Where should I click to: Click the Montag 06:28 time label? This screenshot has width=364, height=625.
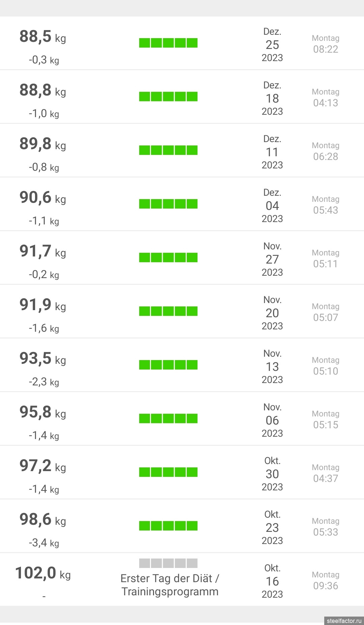click(x=326, y=151)
